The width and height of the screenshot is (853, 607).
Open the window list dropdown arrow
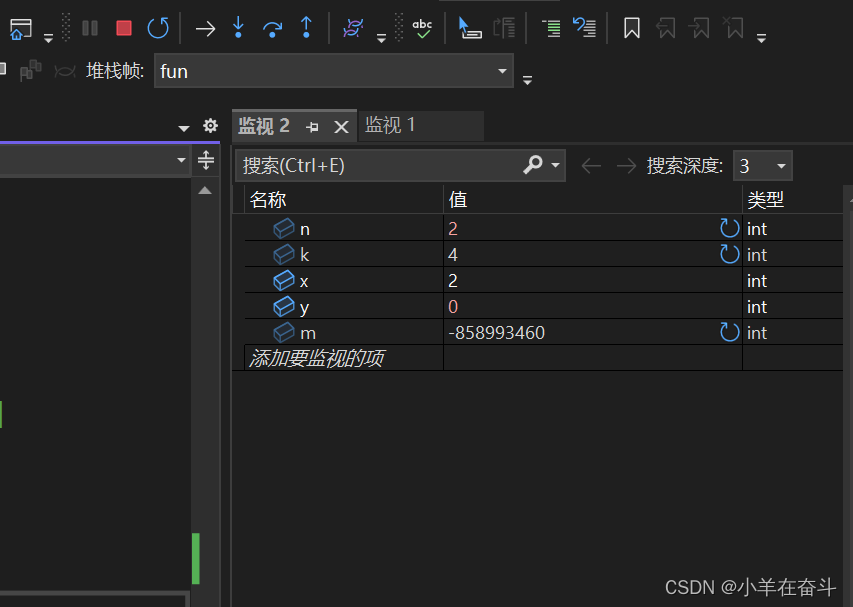tap(184, 128)
